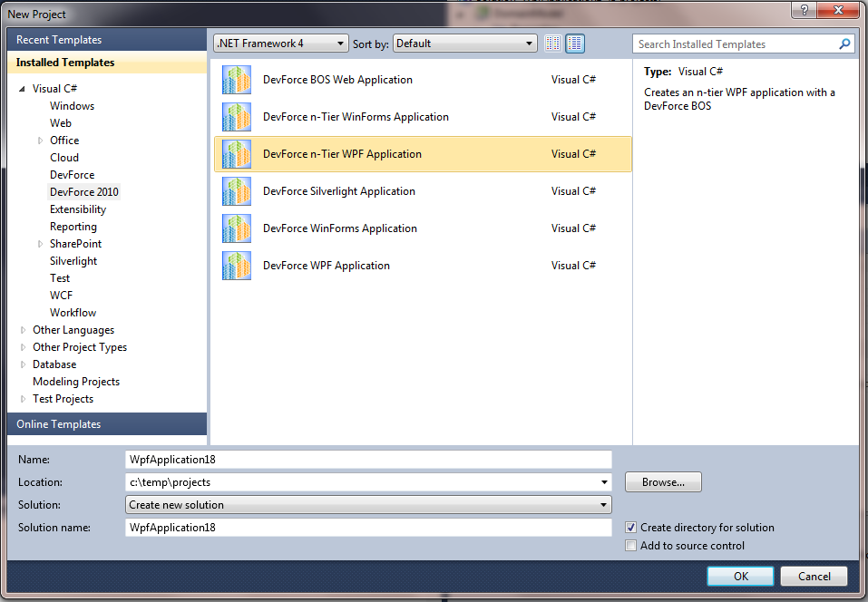This screenshot has height=602, width=868.
Task: Toggle Create directory for solution checkbox
Action: (x=630, y=528)
